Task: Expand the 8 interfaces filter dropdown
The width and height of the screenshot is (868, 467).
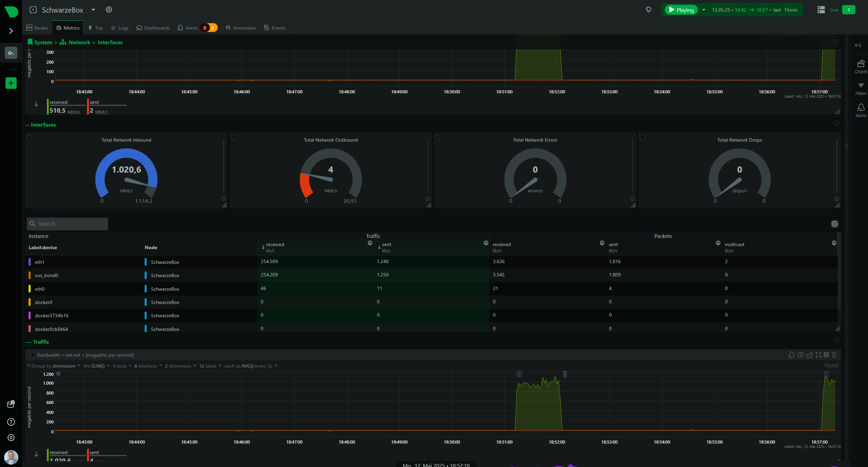Action: point(148,366)
